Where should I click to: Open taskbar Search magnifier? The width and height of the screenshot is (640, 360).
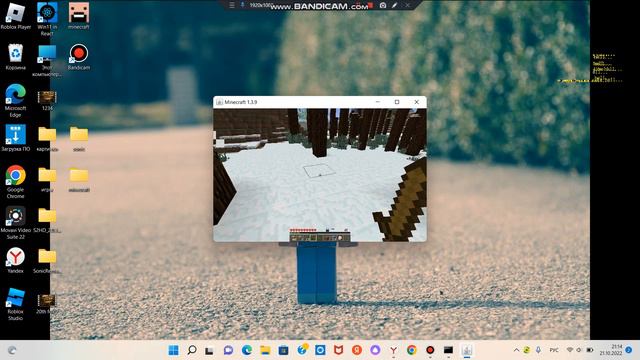click(192, 350)
